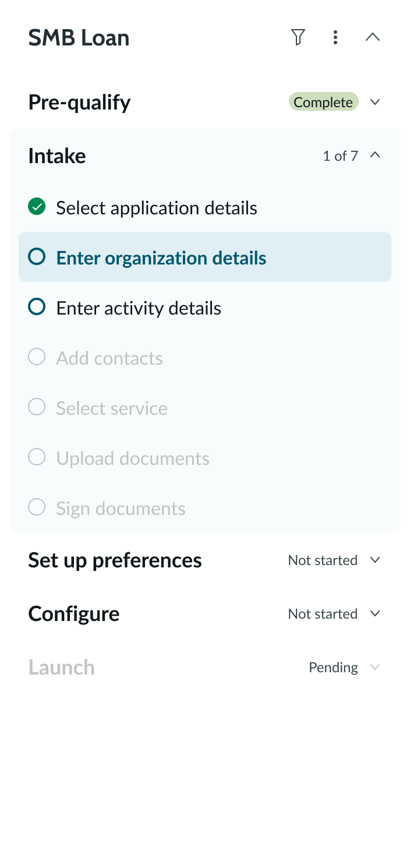Image resolution: width=410 pixels, height=868 pixels.
Task: Click the Select application details step label
Action: click(x=156, y=207)
